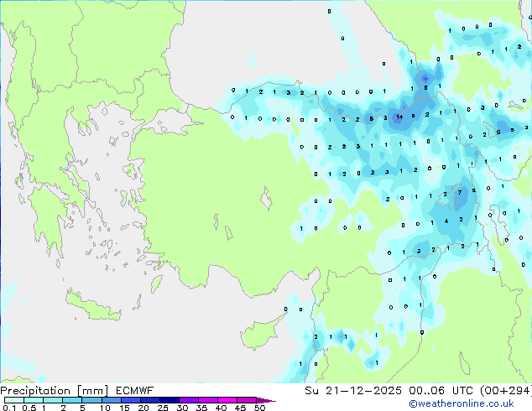
Task: Click the 40–45 mm magenta legend swatch
Action: point(227,400)
